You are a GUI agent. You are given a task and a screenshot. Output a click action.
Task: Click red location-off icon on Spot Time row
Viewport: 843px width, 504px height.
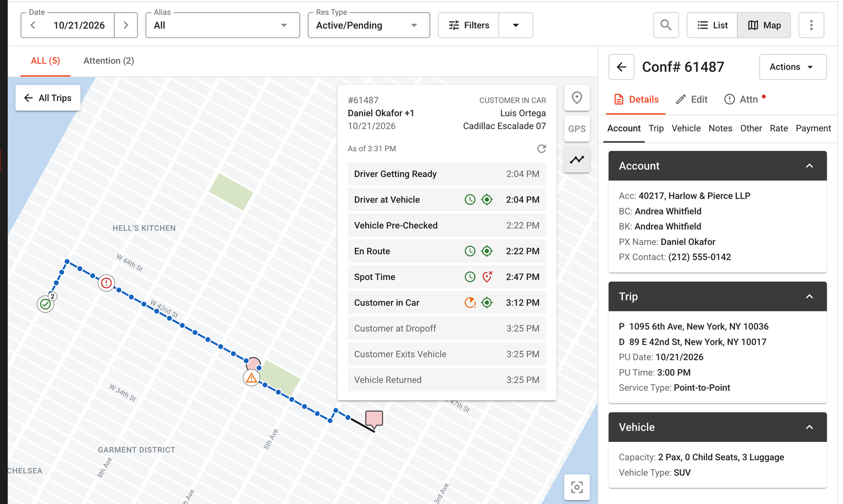(x=487, y=276)
